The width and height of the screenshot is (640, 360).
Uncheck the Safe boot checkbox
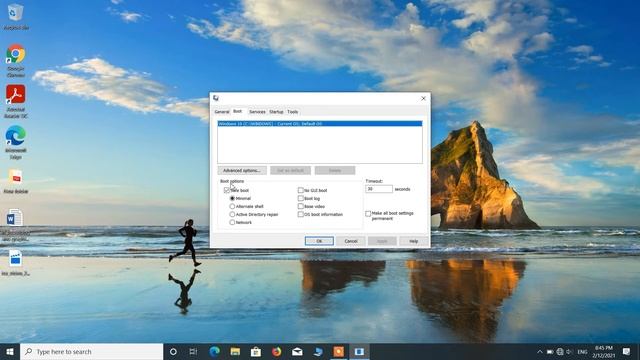[227, 190]
